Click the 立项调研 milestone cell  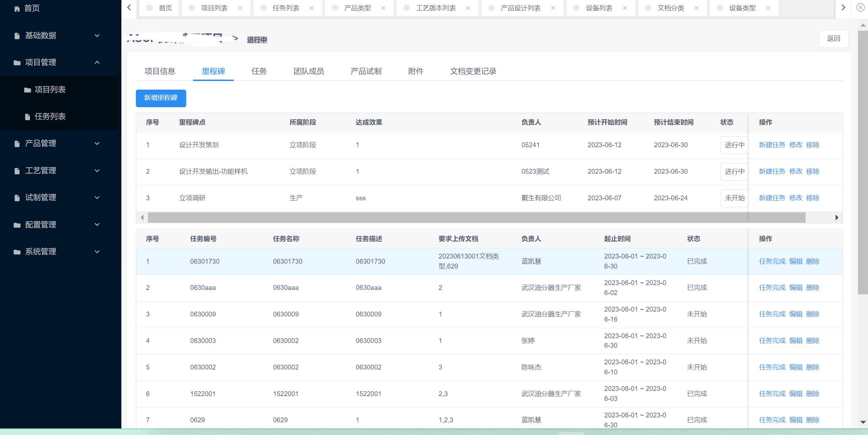pyautogui.click(x=192, y=198)
